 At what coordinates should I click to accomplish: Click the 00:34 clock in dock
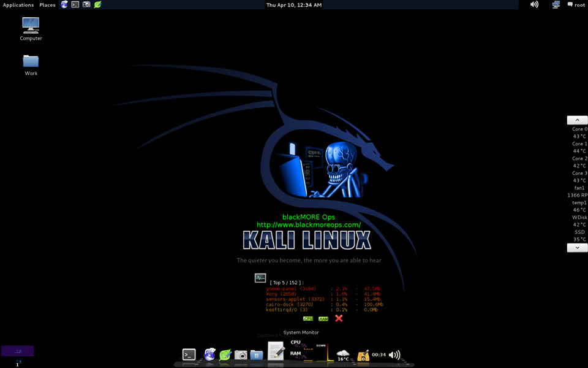[379, 355]
